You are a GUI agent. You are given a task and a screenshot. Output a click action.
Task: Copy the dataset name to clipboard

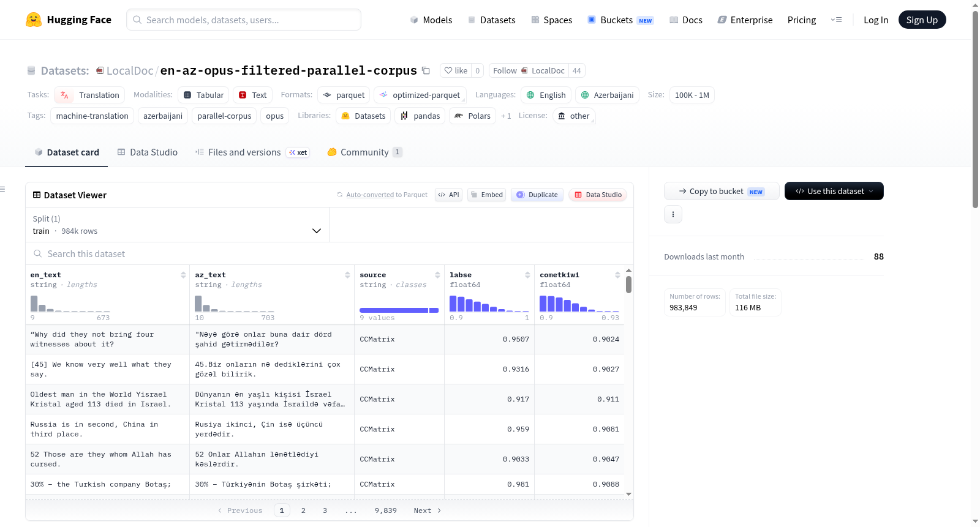(x=426, y=70)
